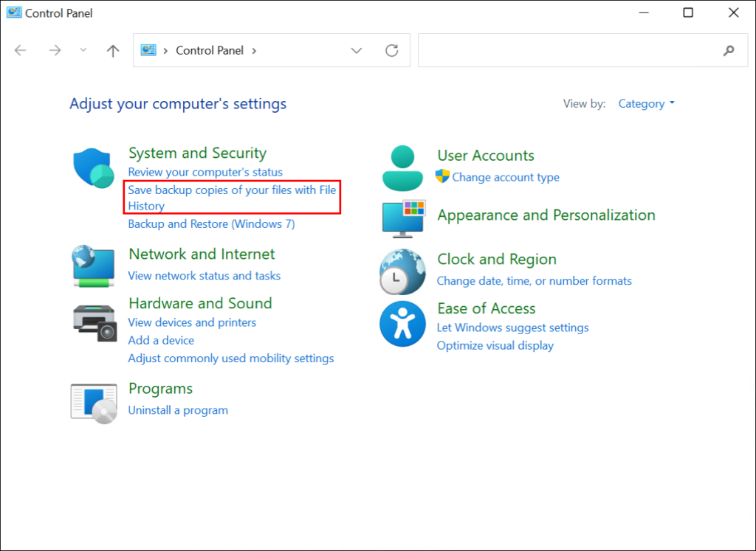Open Review your computer's status
Screen dimensions: 756x551
click(205, 172)
